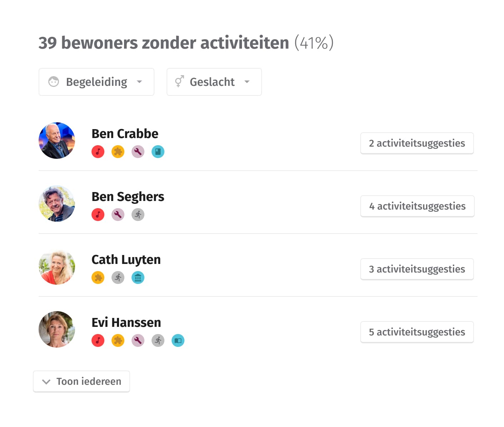Open Ben Seghers' 4 activiteitsuggesties

(417, 206)
